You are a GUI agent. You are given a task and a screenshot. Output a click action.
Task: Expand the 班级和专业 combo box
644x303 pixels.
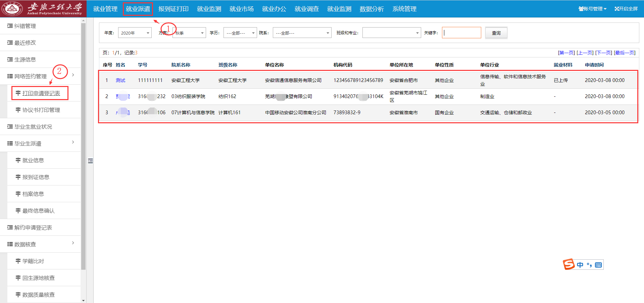[391, 33]
